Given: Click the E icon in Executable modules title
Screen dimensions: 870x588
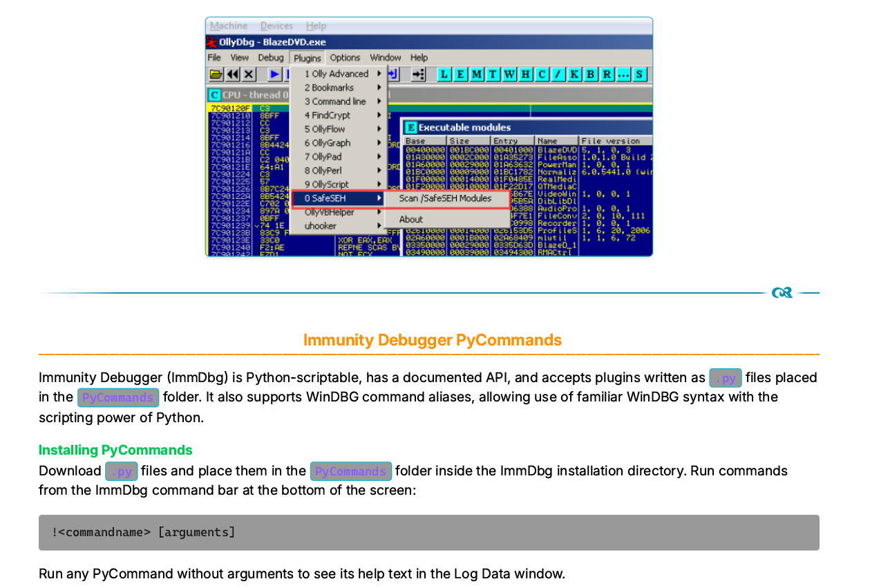Looking at the screenshot, I should click(x=410, y=127).
